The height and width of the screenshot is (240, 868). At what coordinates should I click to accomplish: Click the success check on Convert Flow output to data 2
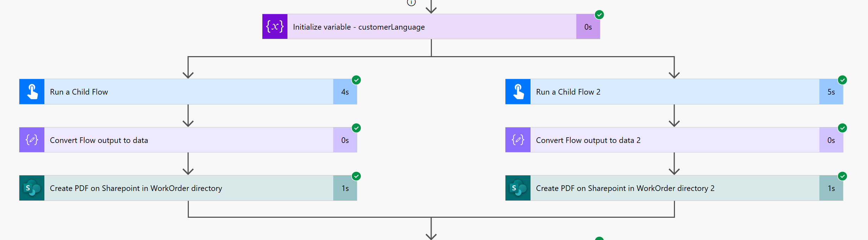click(842, 128)
